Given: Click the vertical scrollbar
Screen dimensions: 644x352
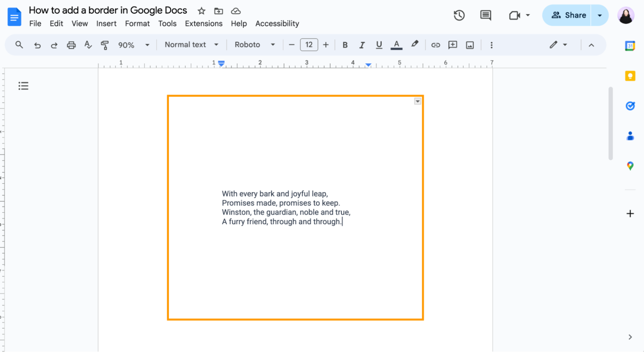Looking at the screenshot, I should coord(610,123).
